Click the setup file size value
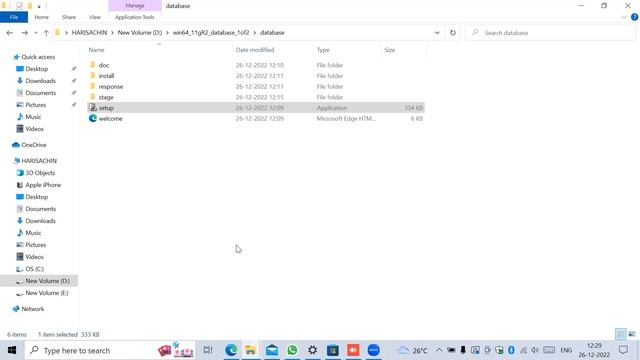The image size is (640, 360). click(413, 108)
